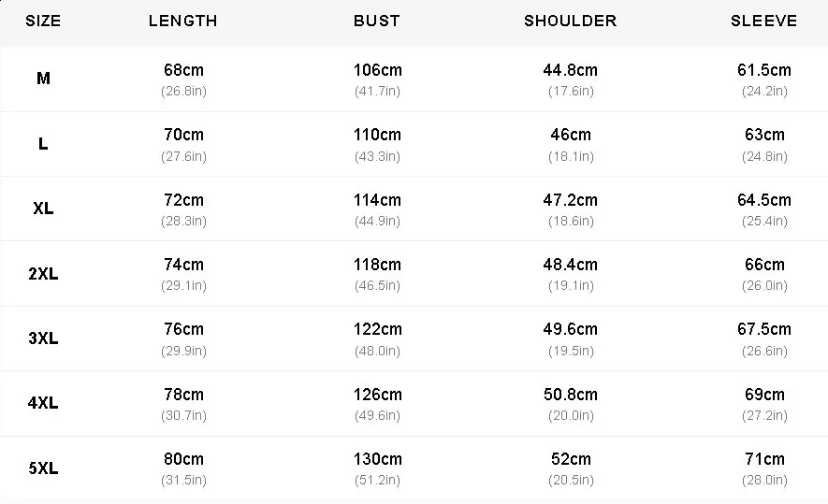Click the 47.2cm shoulder value for XL
Image resolution: width=828 pixels, height=504 pixels.
[570, 200]
